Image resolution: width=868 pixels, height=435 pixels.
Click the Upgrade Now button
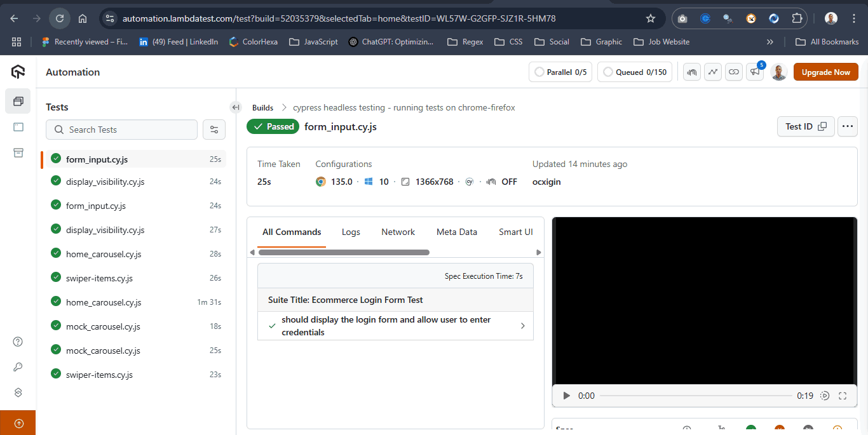(825, 72)
